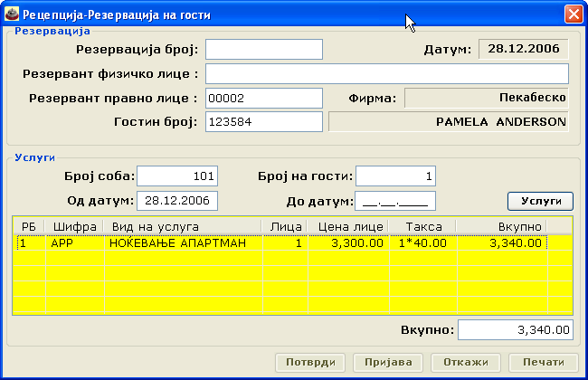Focus the Број на гости field
588x380 pixels.
click(x=396, y=176)
